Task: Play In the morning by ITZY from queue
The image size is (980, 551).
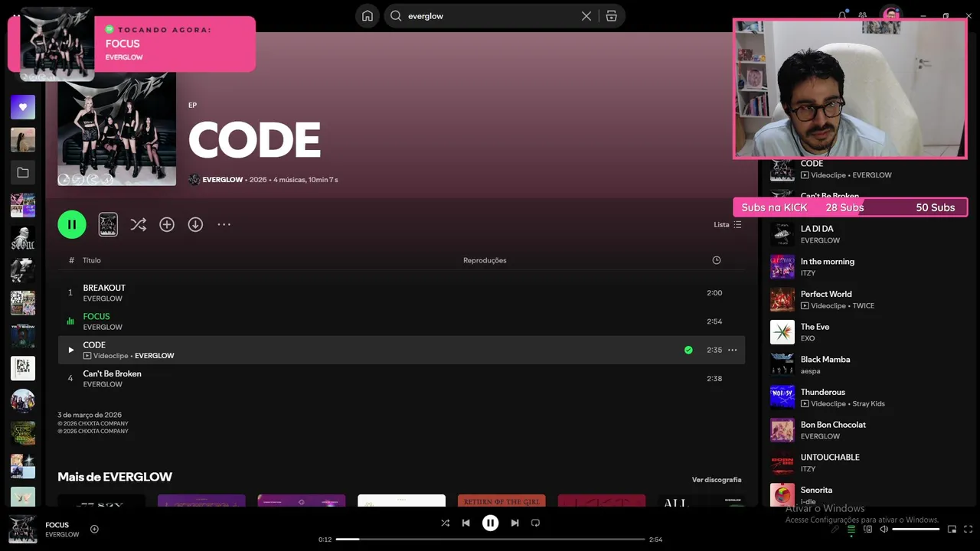Action: [867, 267]
